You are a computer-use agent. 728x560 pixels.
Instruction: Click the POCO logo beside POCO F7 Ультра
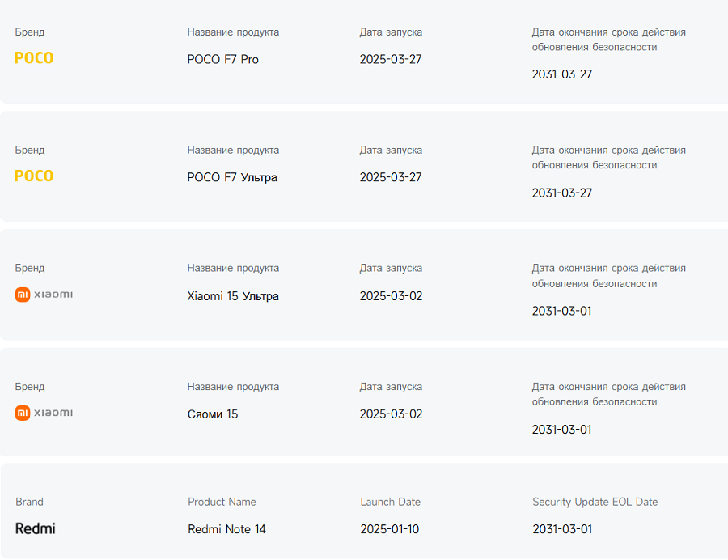pos(34,176)
